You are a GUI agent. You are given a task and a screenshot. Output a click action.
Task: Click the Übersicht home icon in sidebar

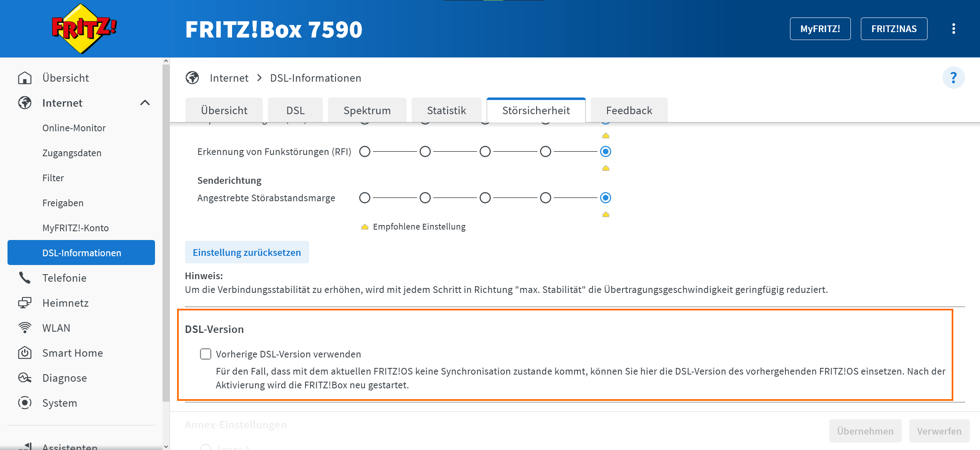pos(25,78)
